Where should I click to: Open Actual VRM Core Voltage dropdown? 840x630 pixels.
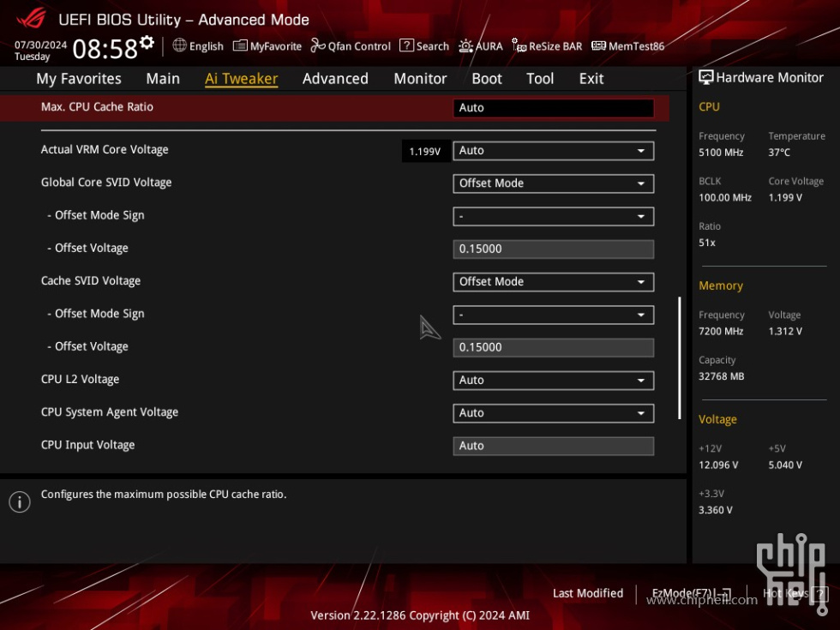point(554,151)
